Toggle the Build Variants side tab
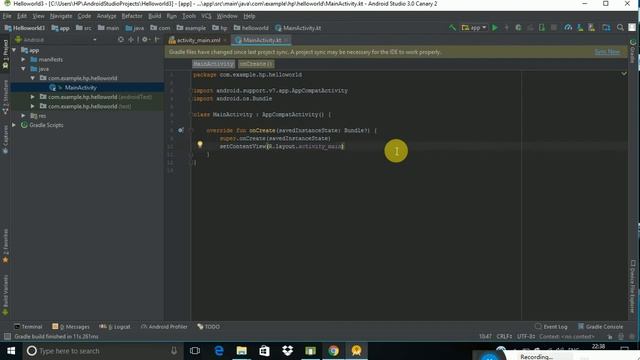This screenshot has width=640, height=360. point(5,295)
